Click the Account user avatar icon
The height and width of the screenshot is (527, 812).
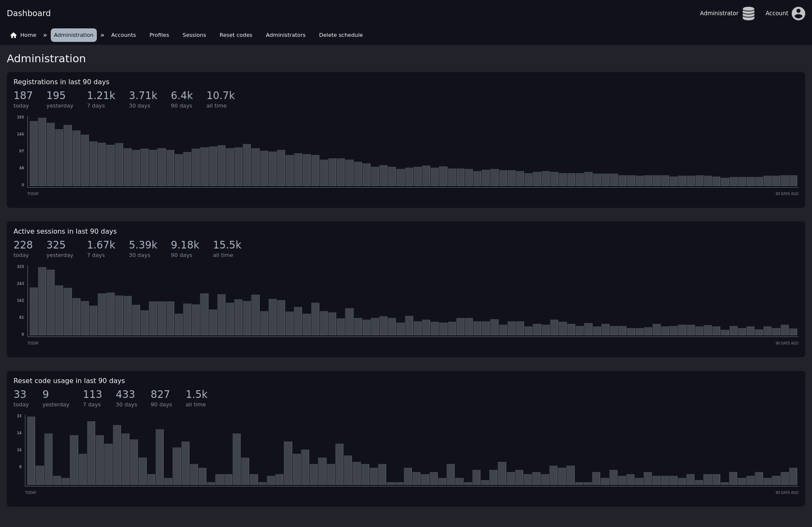[x=798, y=14]
